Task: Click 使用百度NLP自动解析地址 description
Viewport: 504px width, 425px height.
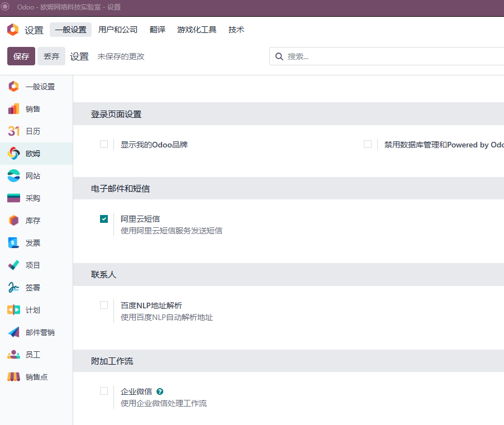Action: tap(167, 317)
